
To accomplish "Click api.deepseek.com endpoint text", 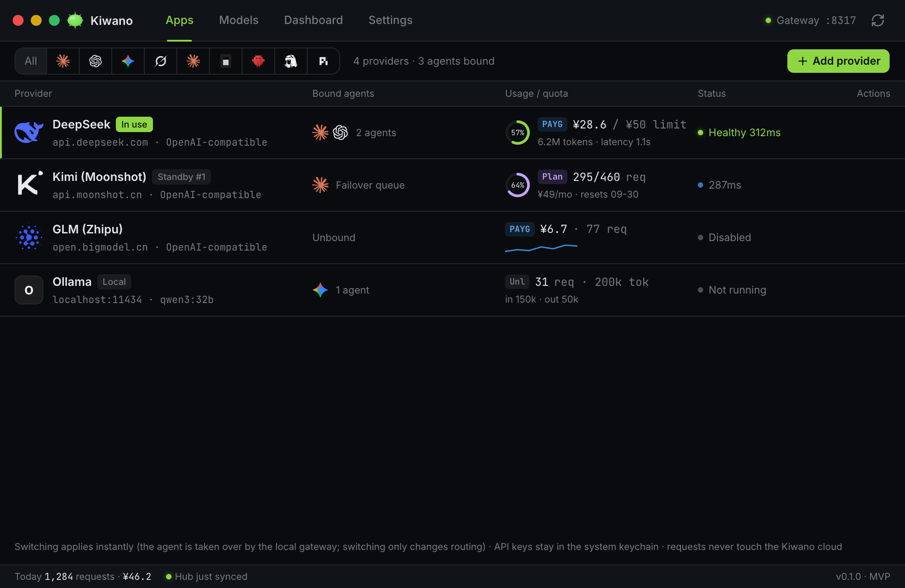I will (100, 142).
